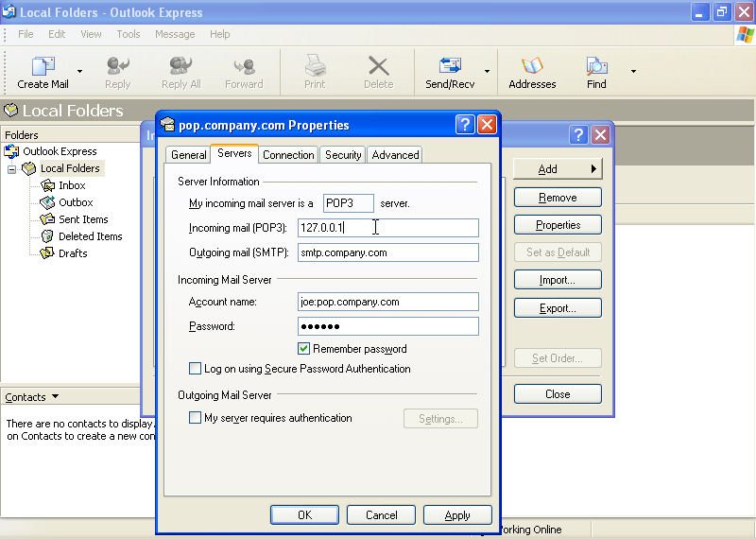Click the Properties dialog help question icon

coord(465,125)
